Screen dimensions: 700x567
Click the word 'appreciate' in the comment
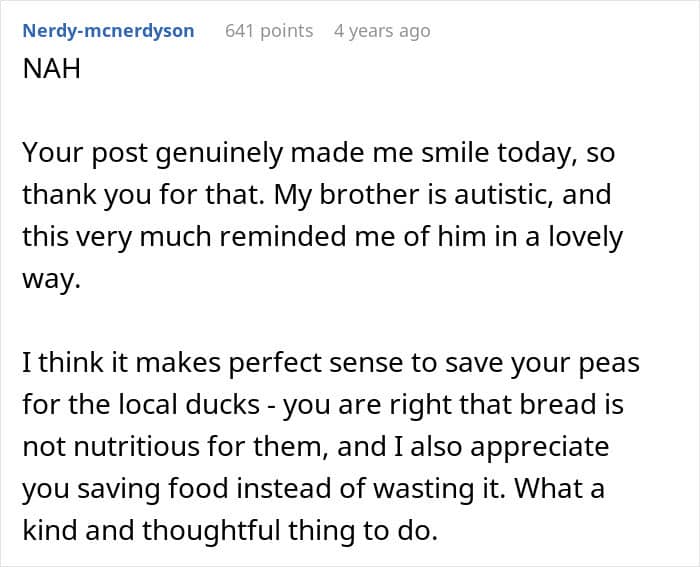[x=540, y=447]
